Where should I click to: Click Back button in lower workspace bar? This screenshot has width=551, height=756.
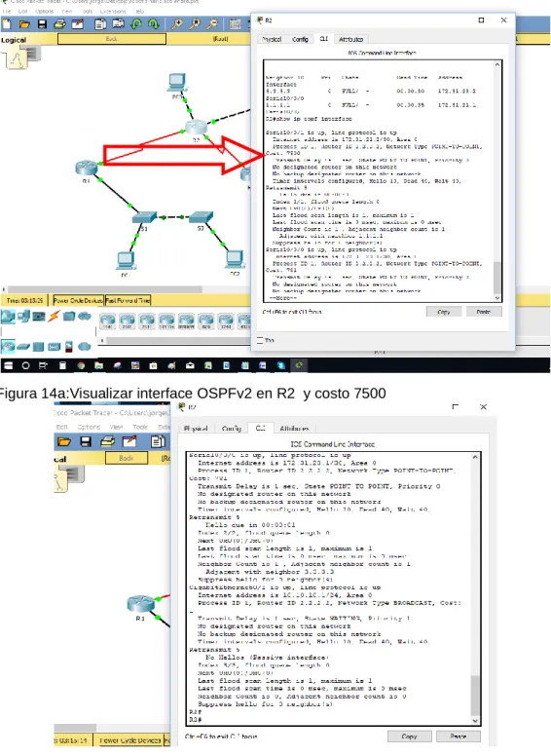click(127, 458)
